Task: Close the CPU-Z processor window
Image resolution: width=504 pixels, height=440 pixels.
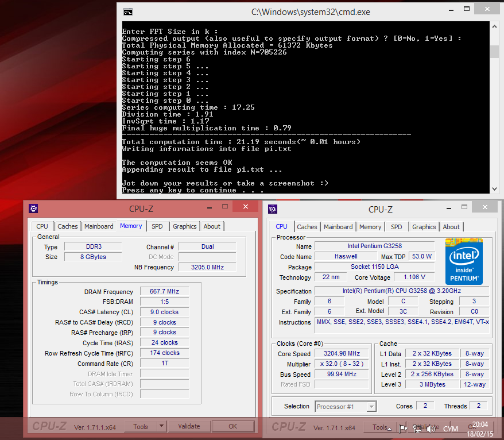Action: pos(485,207)
